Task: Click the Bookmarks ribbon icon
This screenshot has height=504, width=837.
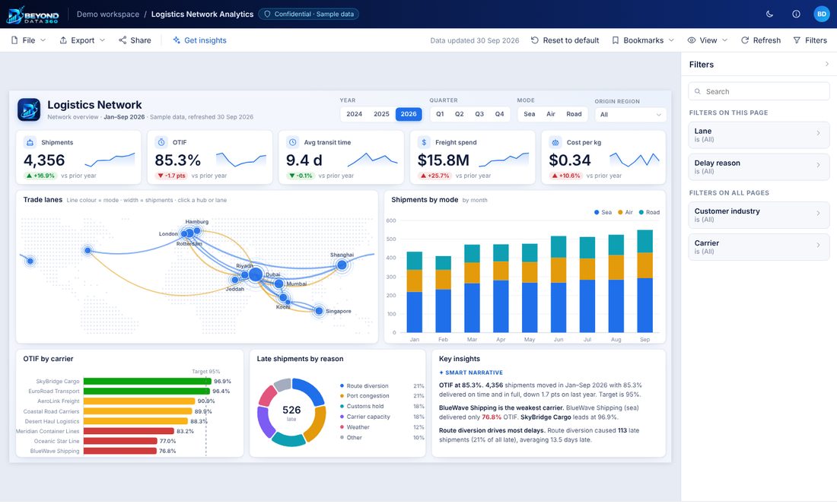Action: pyautogui.click(x=616, y=40)
